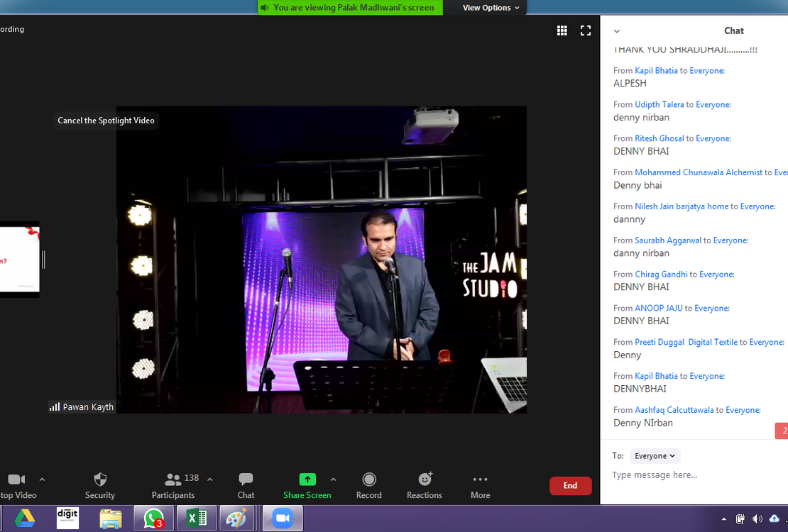Expand the arrow next to Participants
Screen dimensions: 788x532
tap(210, 480)
